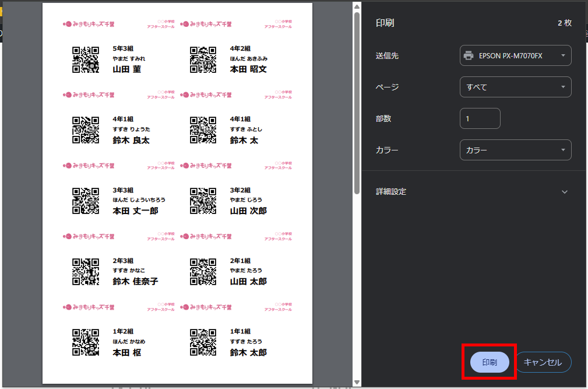Open the 送信先 EPSON PX-M7070FX printer dropdown

(515, 56)
